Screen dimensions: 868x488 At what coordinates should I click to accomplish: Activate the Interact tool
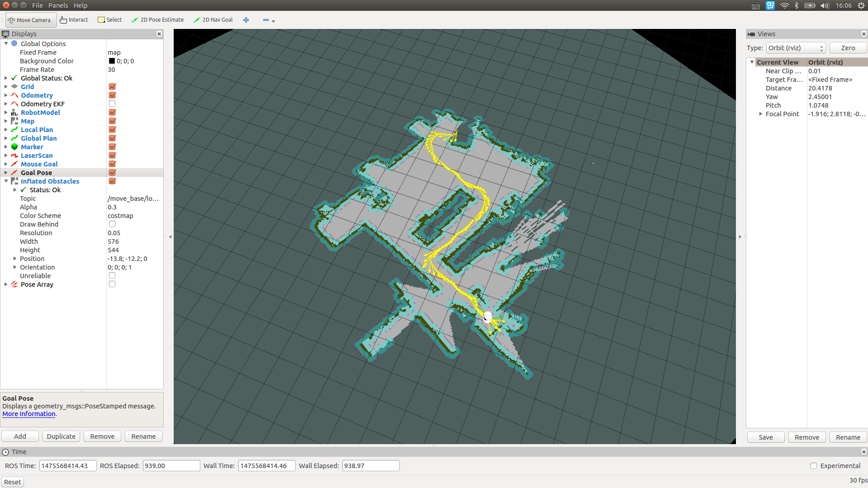coord(74,20)
